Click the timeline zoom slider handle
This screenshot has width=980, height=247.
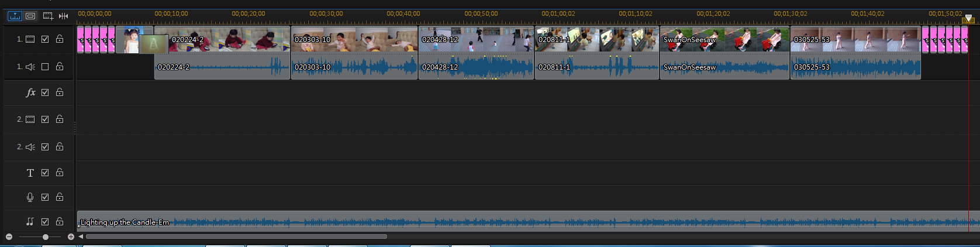coord(46,237)
